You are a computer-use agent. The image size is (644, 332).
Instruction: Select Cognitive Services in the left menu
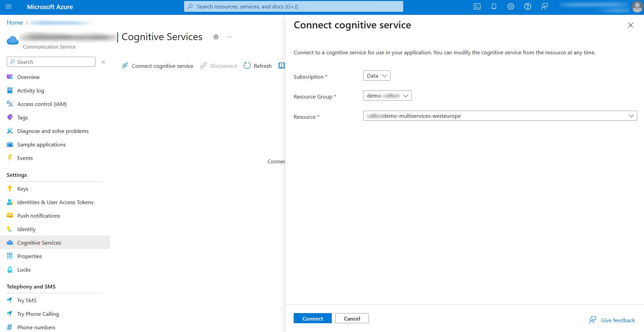click(55, 242)
